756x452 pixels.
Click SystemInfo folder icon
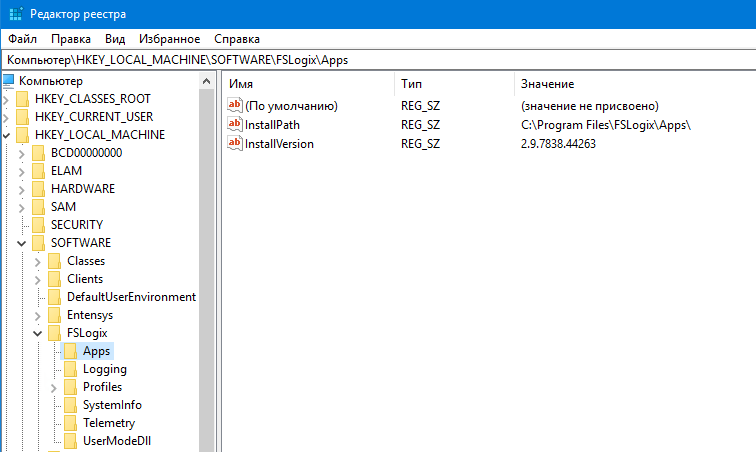pos(70,405)
